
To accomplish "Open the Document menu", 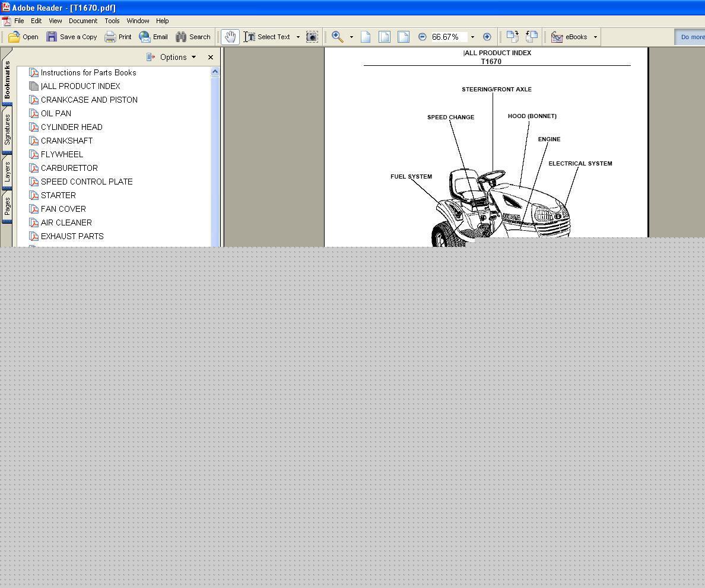I will [x=82, y=21].
